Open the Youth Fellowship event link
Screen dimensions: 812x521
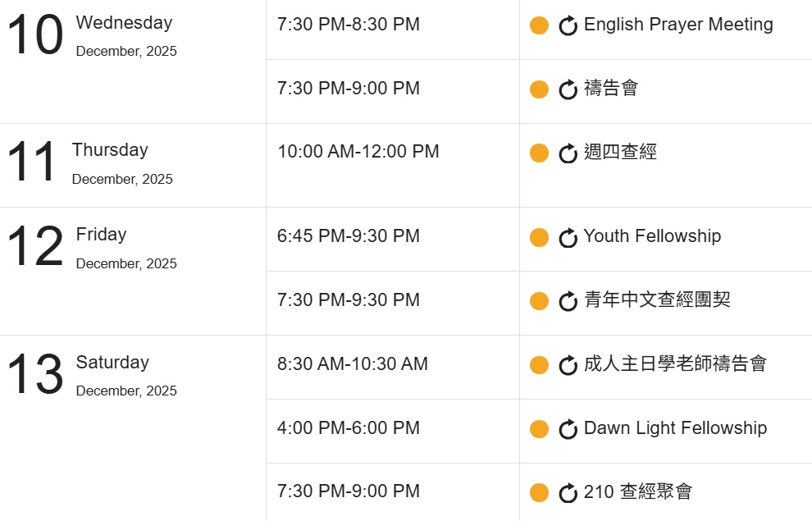click(x=652, y=236)
